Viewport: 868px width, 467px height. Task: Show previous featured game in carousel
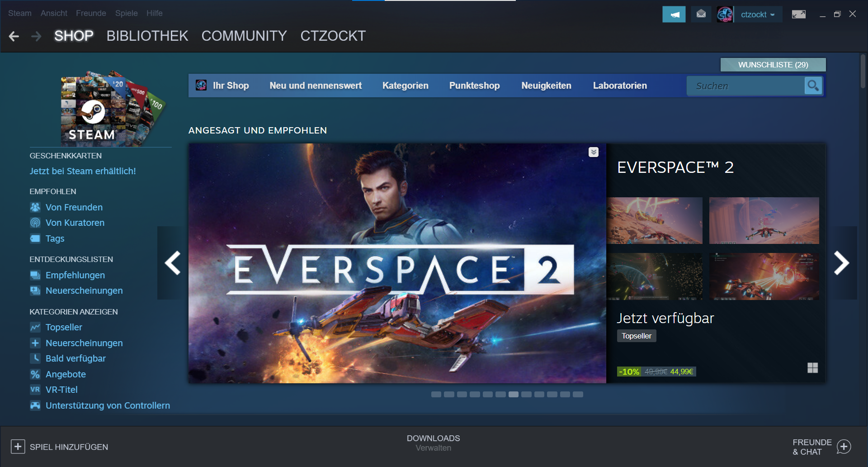[173, 263]
